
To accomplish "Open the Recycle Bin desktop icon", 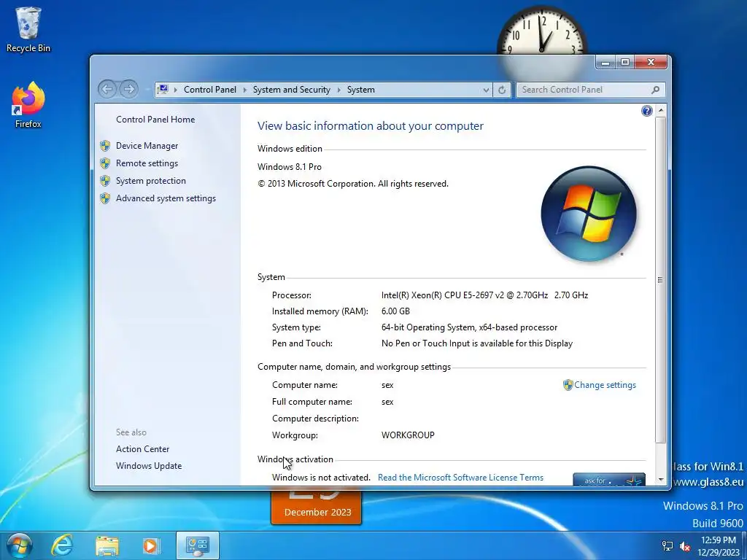I will (x=28, y=29).
